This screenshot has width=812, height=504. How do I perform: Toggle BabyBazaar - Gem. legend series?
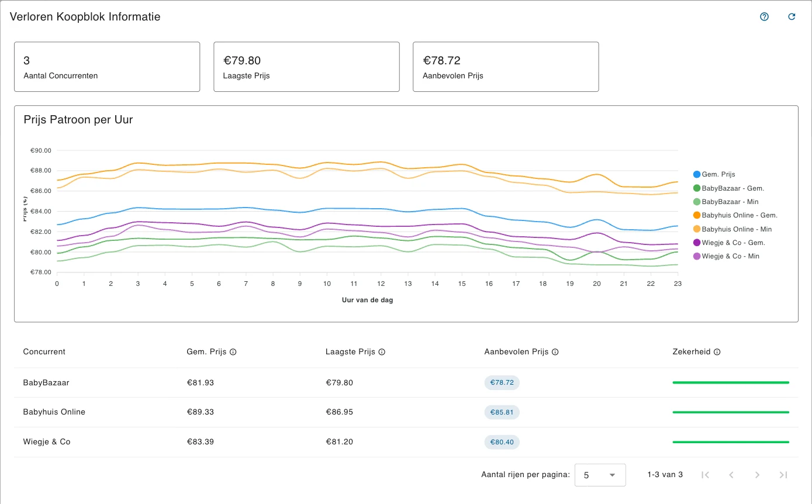[728, 188]
